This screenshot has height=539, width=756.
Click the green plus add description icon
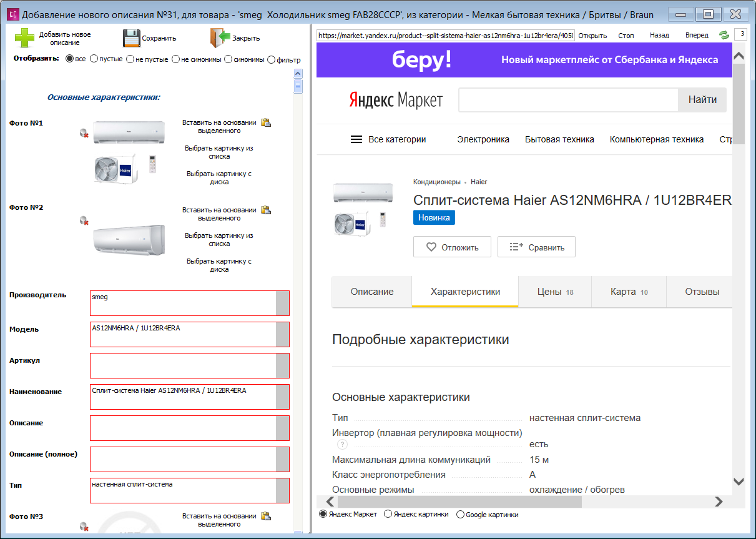click(x=25, y=37)
